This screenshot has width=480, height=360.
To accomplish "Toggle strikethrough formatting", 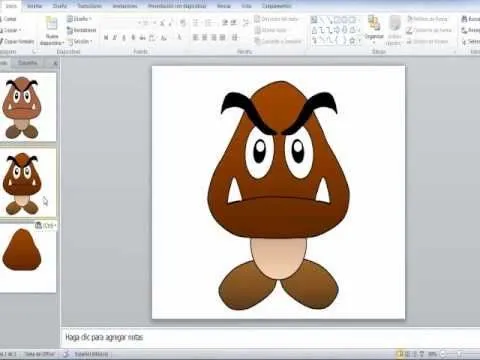I will point(142,38).
